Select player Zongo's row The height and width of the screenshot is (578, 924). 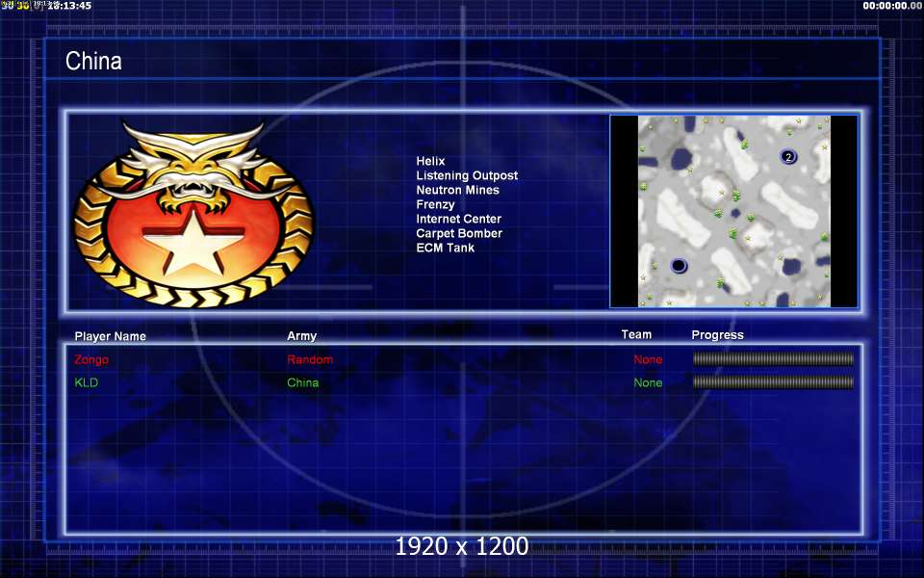tap(464, 359)
